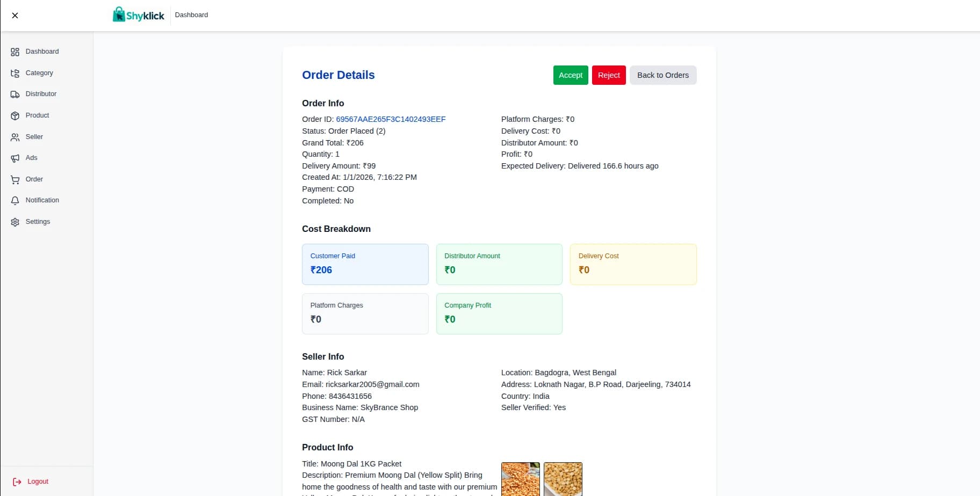Click the Distributor truck icon
The width and height of the screenshot is (980, 496).
click(x=15, y=94)
